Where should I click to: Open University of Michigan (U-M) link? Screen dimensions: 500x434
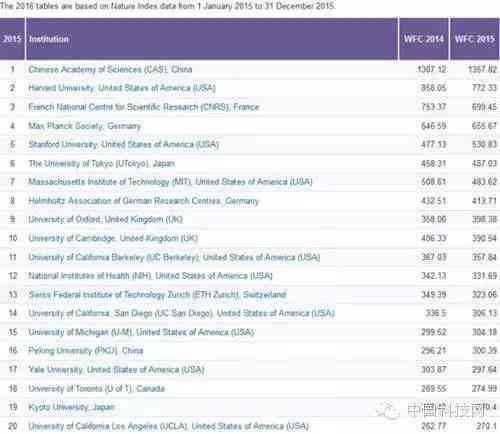click(141, 332)
